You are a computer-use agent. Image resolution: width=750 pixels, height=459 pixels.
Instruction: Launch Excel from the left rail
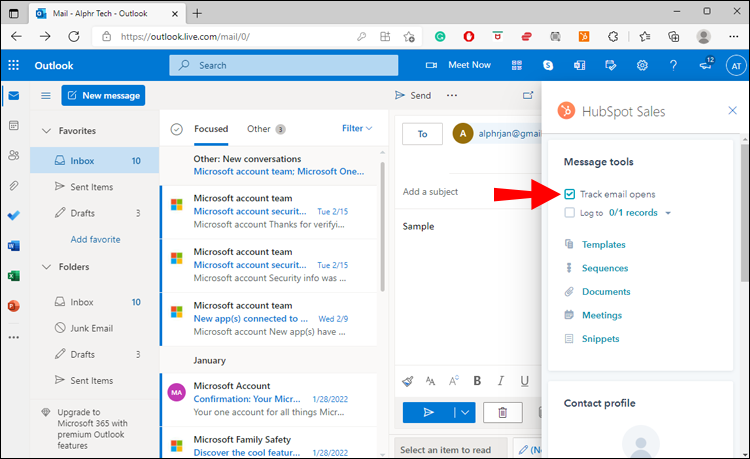point(14,276)
